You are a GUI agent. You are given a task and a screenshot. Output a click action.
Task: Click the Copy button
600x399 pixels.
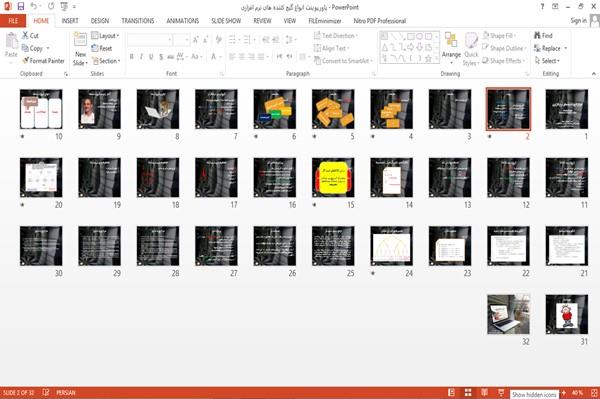(x=32, y=48)
